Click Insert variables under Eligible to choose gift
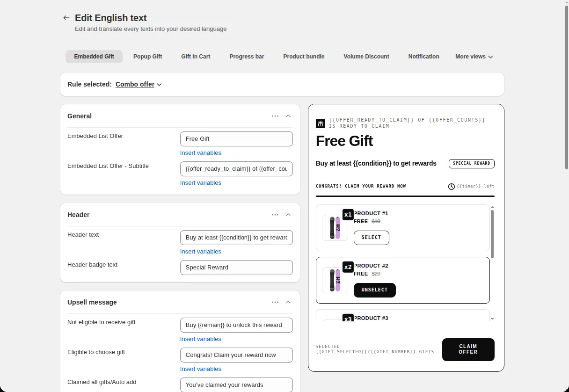Screen dimensions: 569x392 [201, 369]
